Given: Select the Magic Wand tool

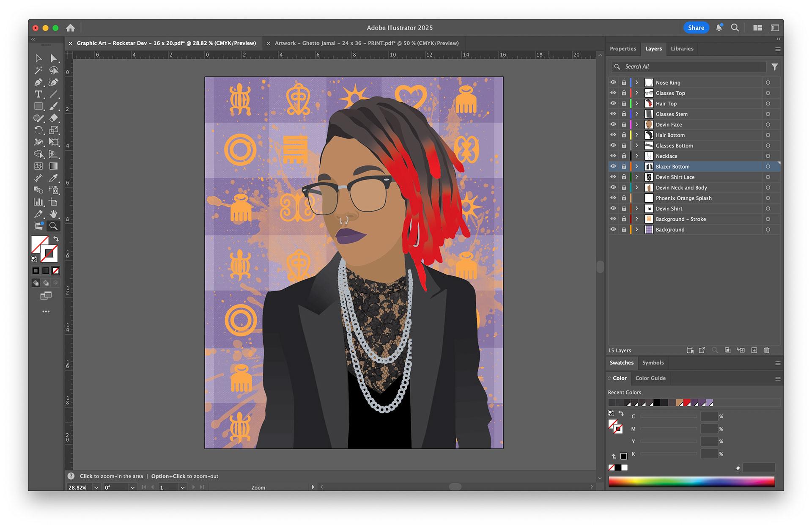Looking at the screenshot, I should click(38, 70).
